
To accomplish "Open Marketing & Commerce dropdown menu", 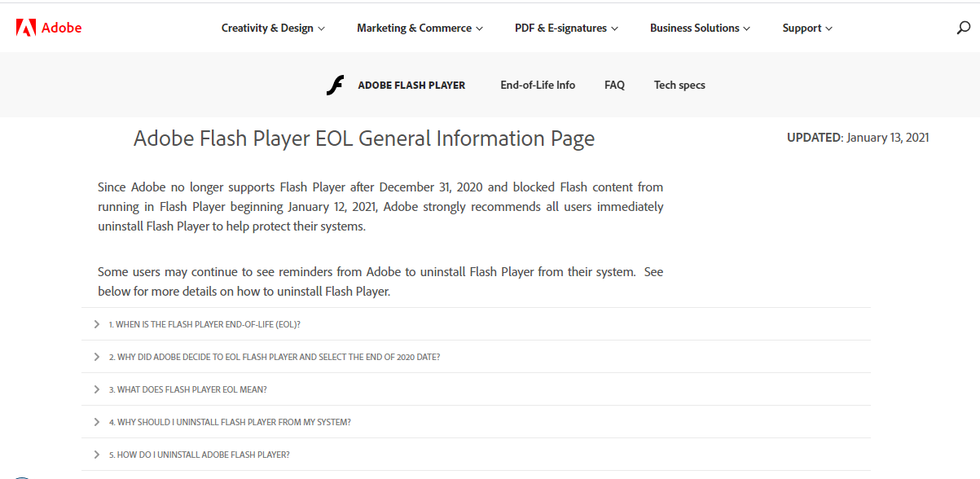I will coord(420,28).
